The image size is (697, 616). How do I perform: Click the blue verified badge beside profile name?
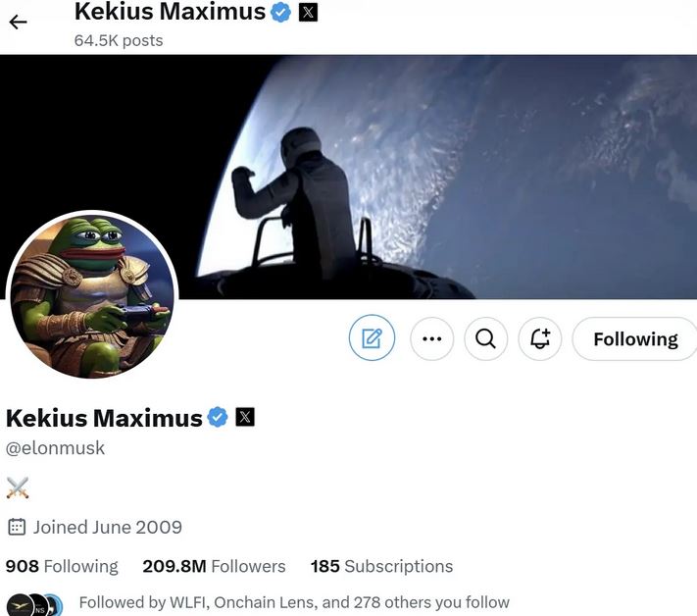pyautogui.click(x=218, y=417)
